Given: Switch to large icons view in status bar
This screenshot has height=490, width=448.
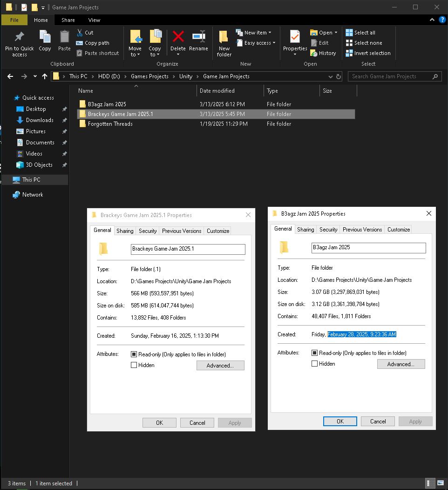Looking at the screenshot, I should click(441, 483).
